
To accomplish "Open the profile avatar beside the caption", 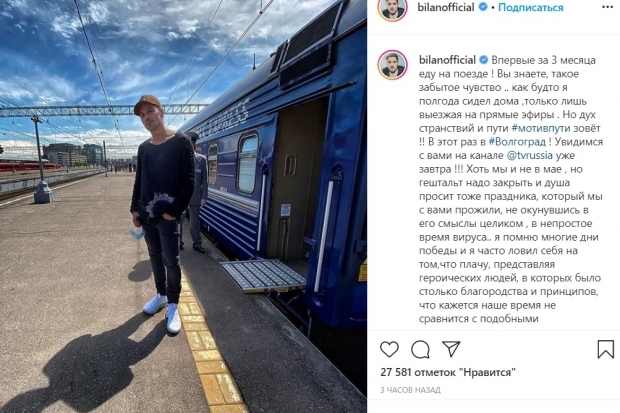I will 392,65.
